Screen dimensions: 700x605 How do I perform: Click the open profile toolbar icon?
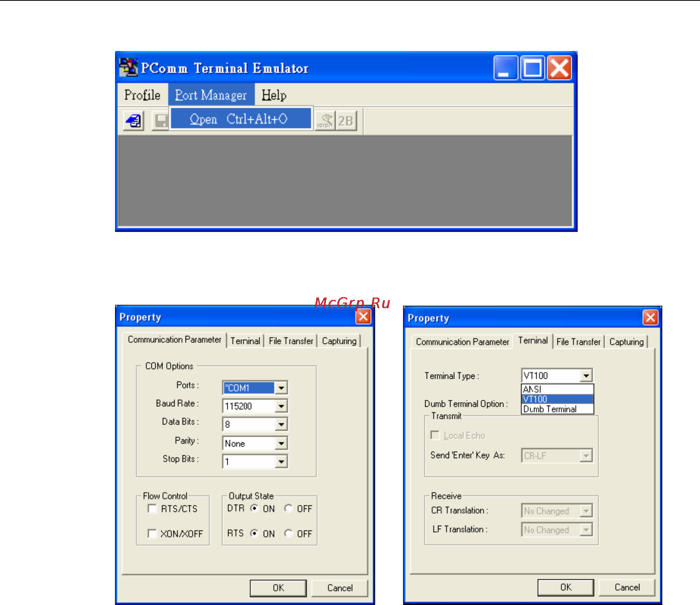(x=134, y=121)
